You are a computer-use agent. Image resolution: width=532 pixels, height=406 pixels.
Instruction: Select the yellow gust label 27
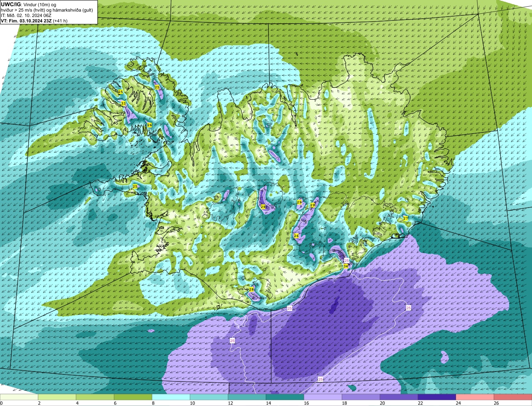[406, 218]
